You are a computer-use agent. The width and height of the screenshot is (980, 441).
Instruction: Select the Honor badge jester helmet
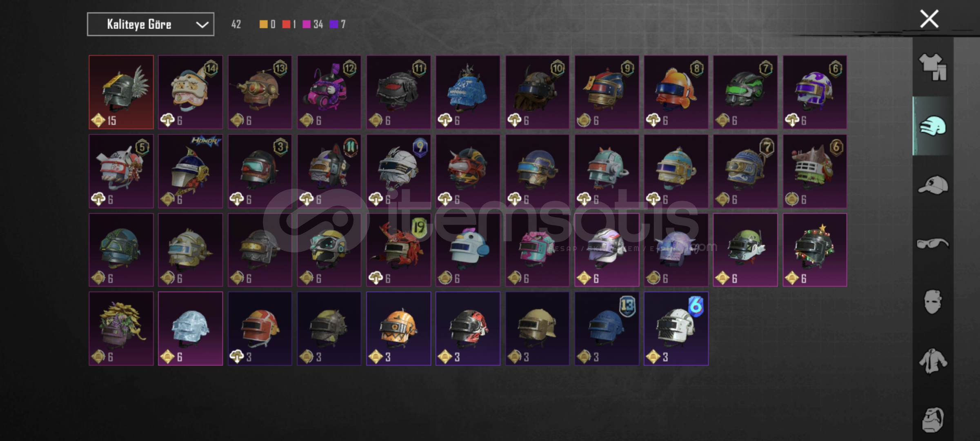pos(191,171)
